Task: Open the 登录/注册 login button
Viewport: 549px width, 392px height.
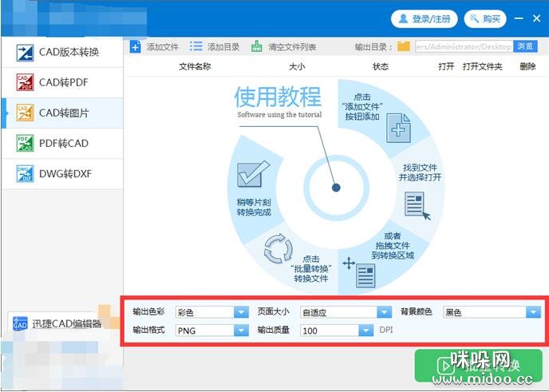Action: (x=425, y=18)
